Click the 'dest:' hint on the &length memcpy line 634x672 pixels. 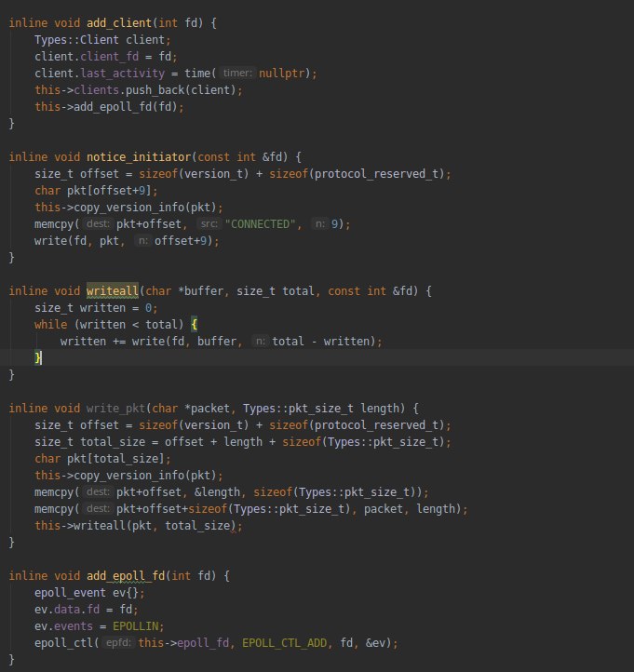pos(98,491)
